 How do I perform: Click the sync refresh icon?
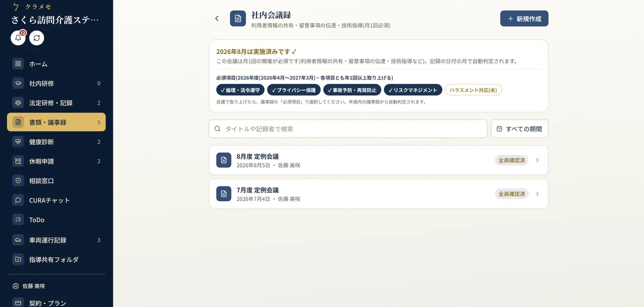[x=37, y=38]
